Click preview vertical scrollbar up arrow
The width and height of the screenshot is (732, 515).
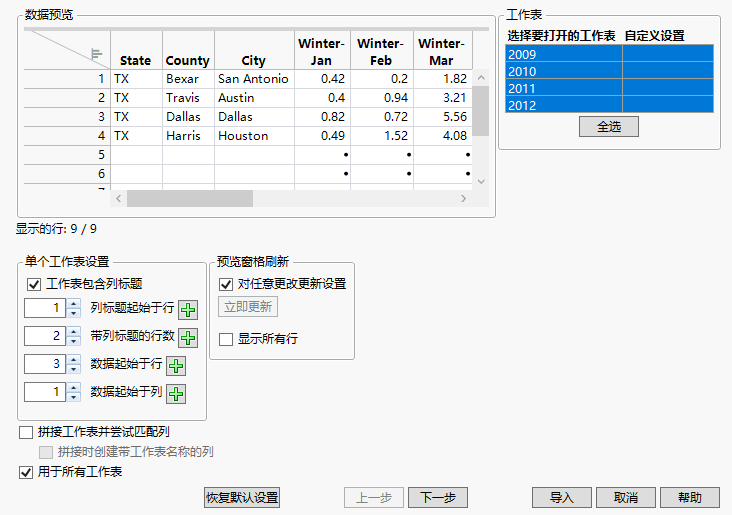[481, 78]
